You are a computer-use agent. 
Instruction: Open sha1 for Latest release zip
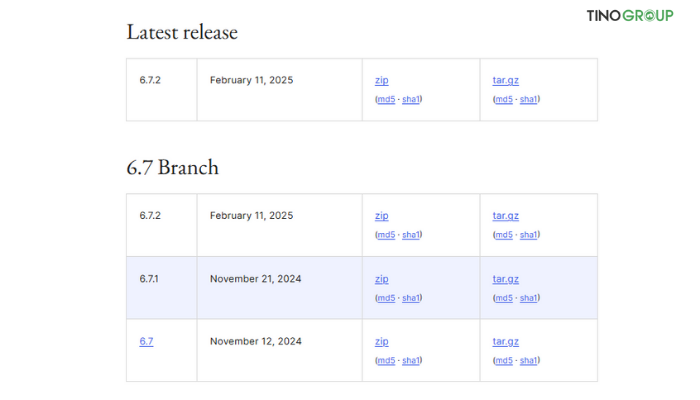(x=411, y=99)
